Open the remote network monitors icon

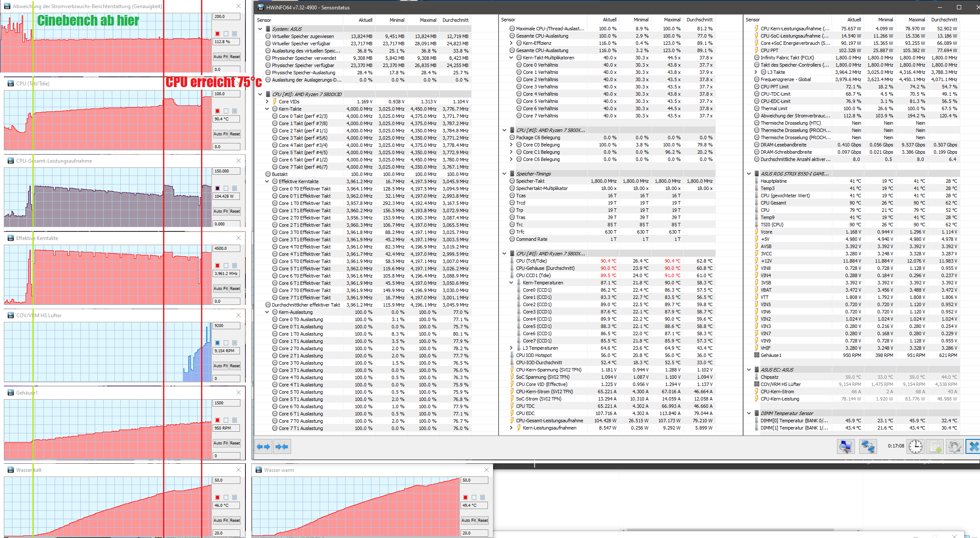[868, 447]
